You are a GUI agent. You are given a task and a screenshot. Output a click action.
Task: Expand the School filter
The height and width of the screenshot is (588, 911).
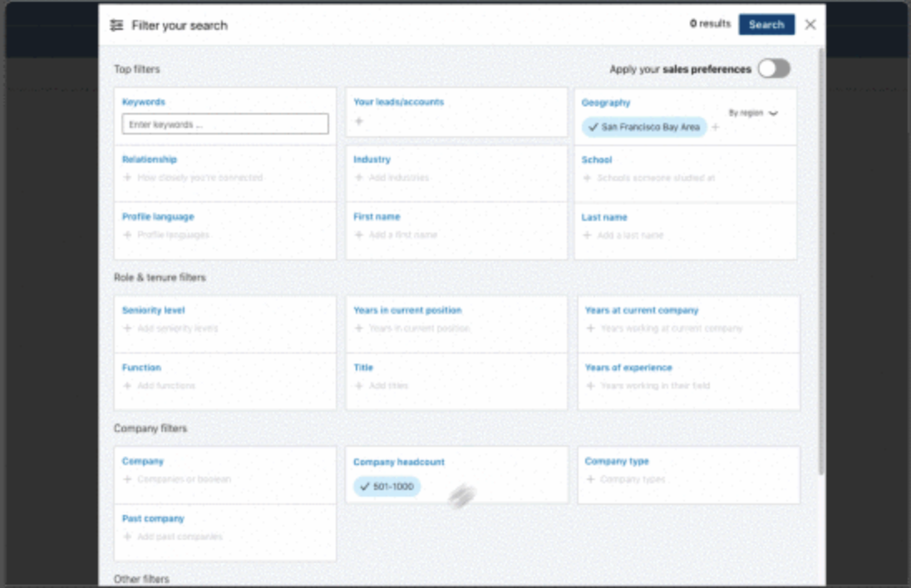tap(597, 159)
